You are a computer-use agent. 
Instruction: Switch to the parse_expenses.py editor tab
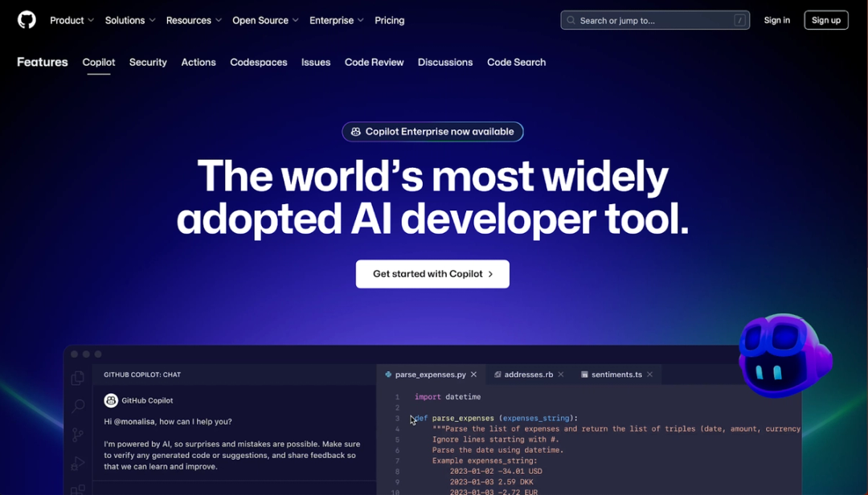point(430,374)
